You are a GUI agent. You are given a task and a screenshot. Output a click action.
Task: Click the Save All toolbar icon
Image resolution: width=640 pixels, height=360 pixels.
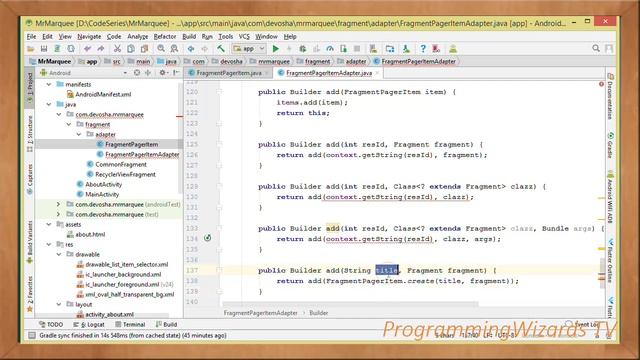[x=44, y=49]
